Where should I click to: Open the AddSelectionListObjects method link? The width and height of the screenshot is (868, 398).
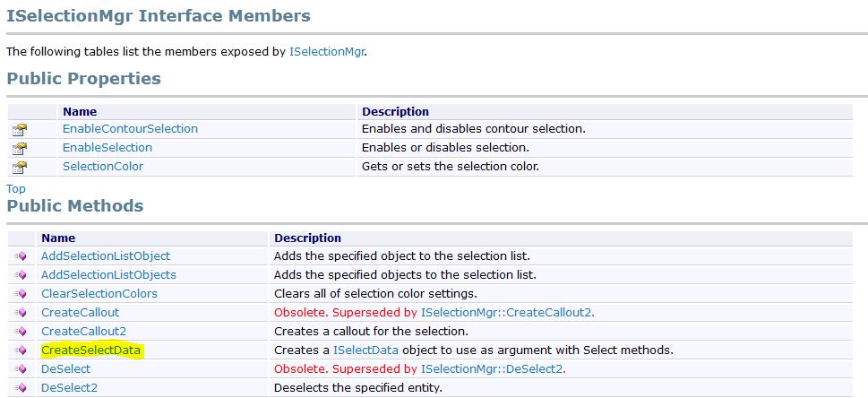coord(108,275)
